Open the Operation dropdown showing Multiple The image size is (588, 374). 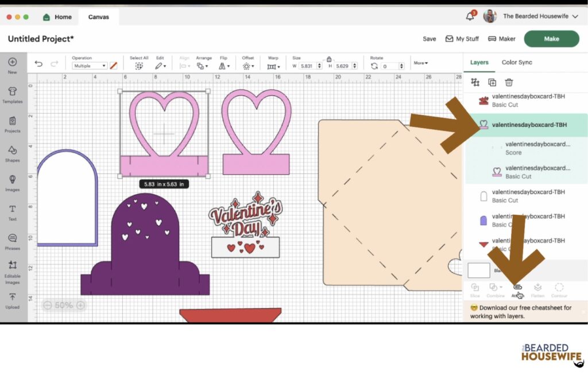[89, 65]
